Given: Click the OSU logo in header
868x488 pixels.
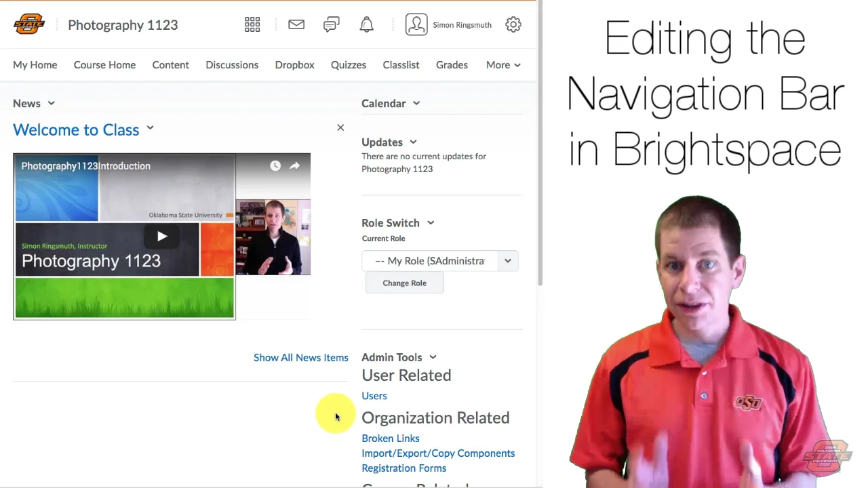Looking at the screenshot, I should [x=29, y=24].
